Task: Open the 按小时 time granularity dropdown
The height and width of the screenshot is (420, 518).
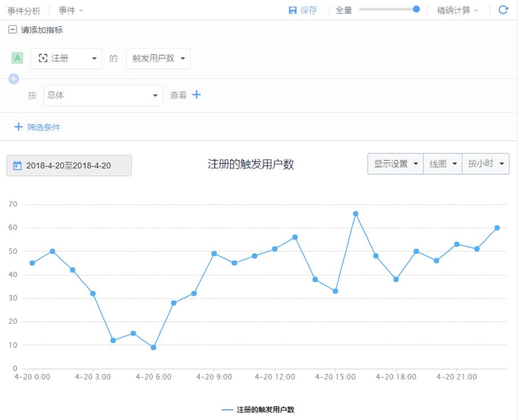Action: (x=485, y=164)
